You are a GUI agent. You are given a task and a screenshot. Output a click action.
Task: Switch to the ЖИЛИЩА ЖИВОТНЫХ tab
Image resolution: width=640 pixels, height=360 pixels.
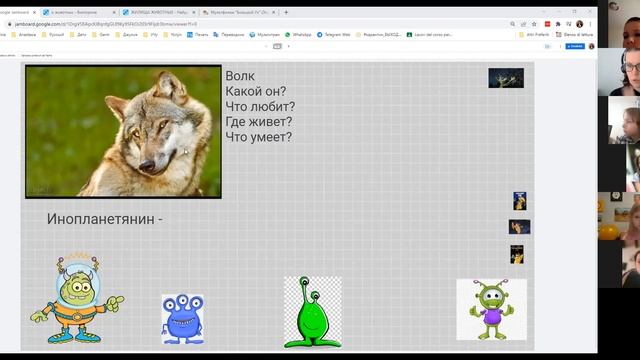(x=158, y=12)
